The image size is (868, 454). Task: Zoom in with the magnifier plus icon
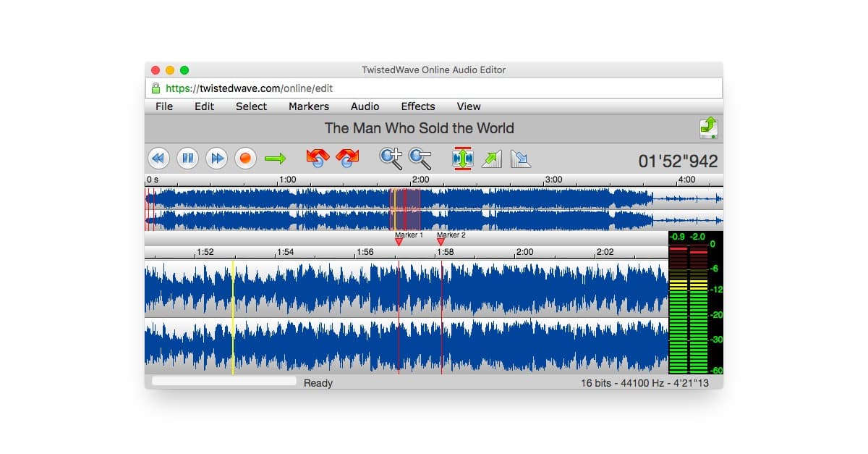point(391,158)
